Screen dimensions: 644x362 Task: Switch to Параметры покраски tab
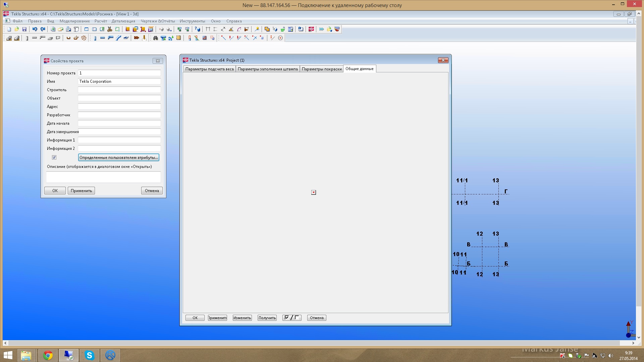click(321, 69)
